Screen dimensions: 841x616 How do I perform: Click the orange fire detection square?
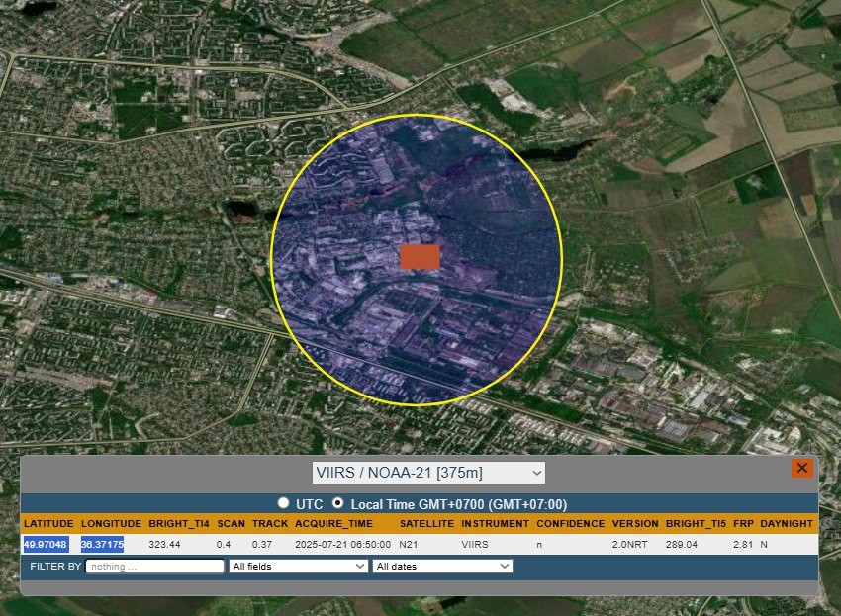[x=420, y=257]
